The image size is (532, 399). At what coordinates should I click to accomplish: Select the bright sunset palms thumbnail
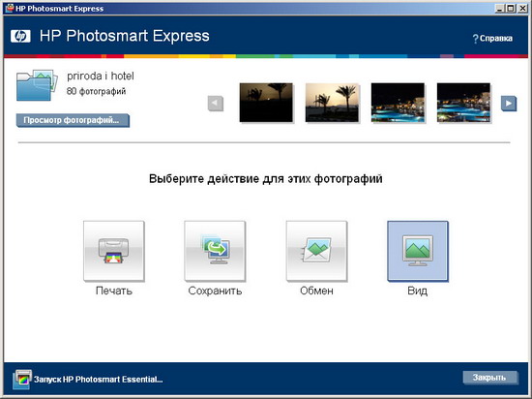[x=332, y=103]
